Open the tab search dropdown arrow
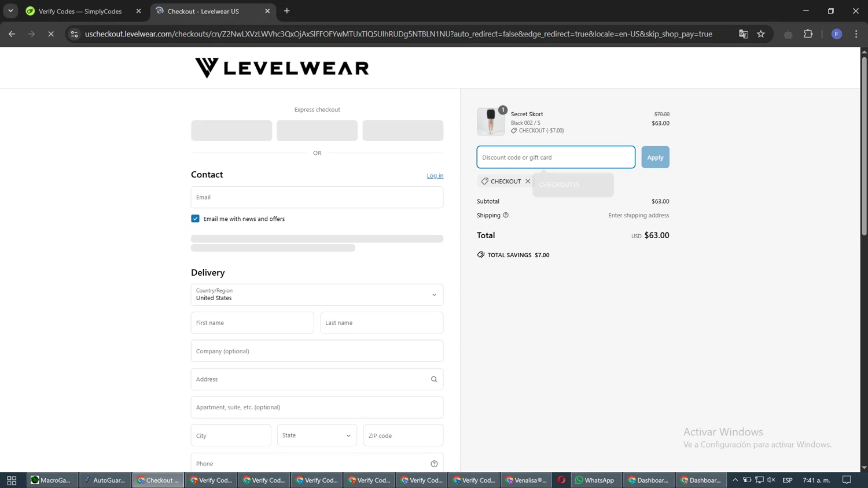The width and height of the screenshot is (868, 488). tap(10, 11)
